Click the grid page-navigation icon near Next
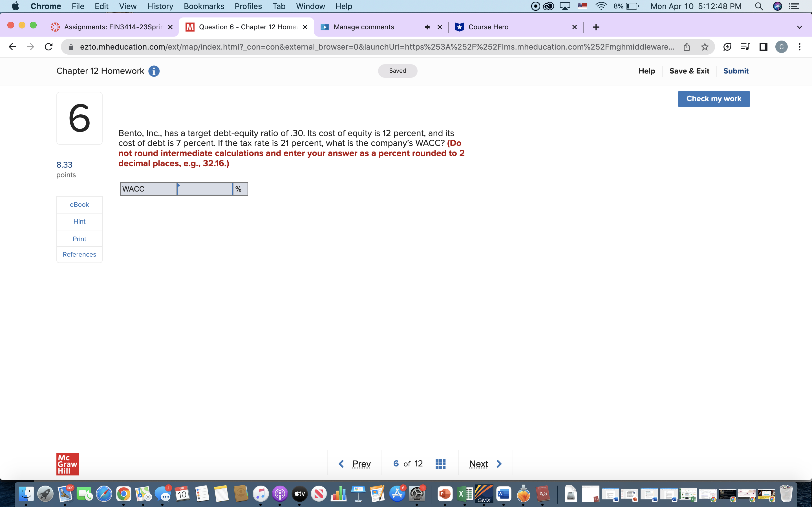 [x=440, y=463]
